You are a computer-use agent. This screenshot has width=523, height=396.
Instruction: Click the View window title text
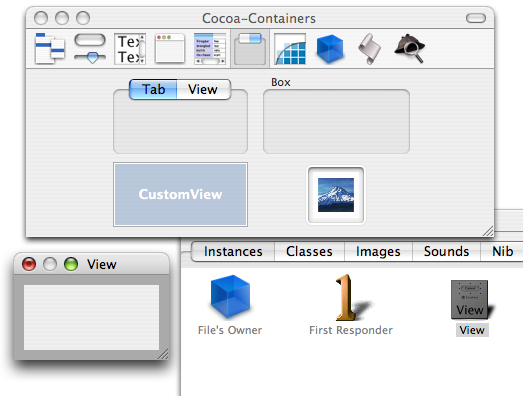(102, 265)
